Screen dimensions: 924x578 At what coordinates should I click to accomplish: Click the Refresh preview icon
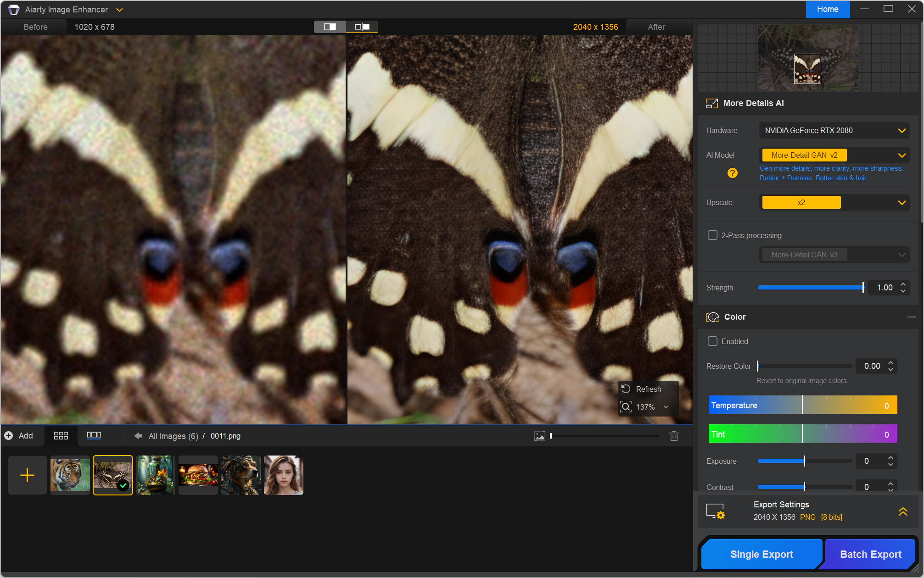626,389
